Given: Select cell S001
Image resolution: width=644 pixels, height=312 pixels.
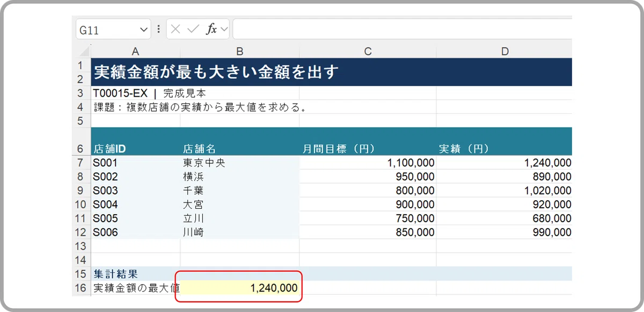Looking at the screenshot, I should coord(135,163).
